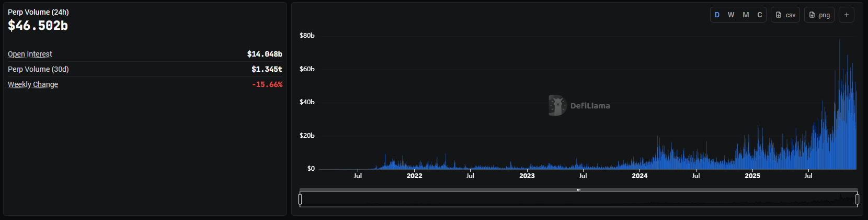Click the right handle of range slider
868x220 pixels.
point(857,199)
